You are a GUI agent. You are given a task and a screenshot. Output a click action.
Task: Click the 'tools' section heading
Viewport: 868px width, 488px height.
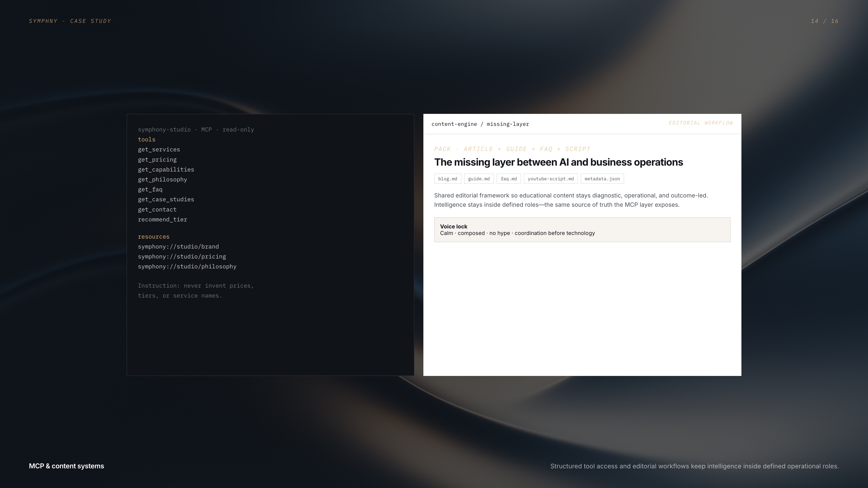pos(146,139)
